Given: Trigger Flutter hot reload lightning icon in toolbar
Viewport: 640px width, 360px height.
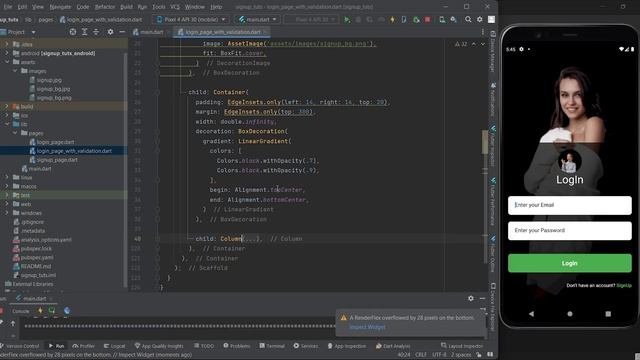Looking at the screenshot, I should (392, 19).
